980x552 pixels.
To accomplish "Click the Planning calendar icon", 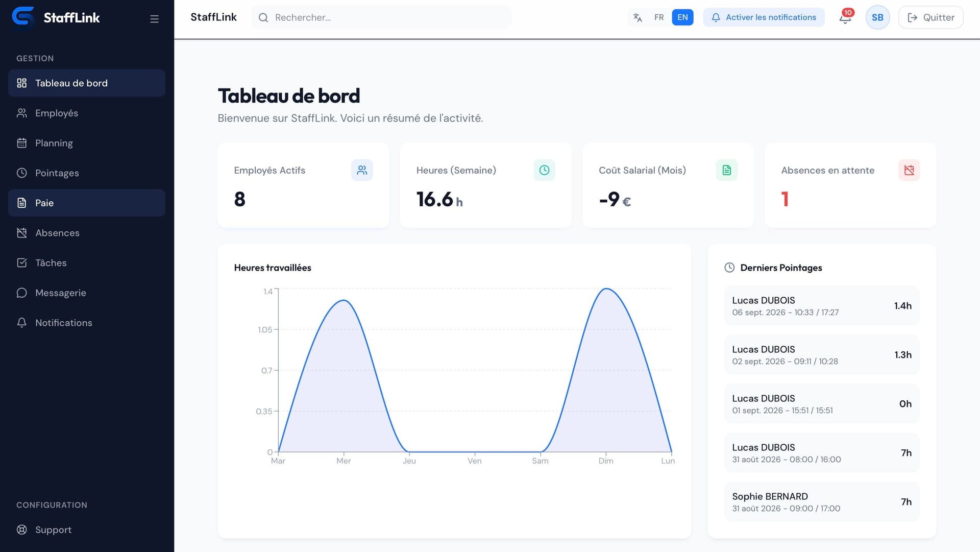I will point(21,143).
